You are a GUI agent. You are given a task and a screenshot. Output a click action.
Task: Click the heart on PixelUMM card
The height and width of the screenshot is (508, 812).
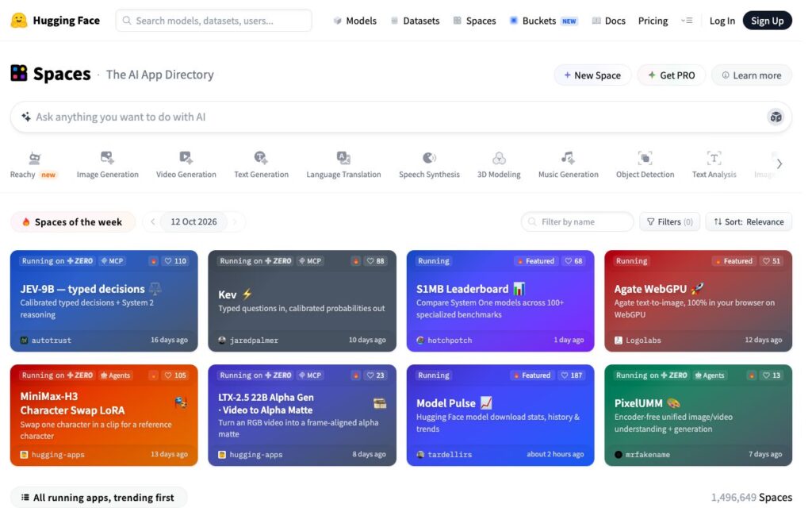point(766,375)
